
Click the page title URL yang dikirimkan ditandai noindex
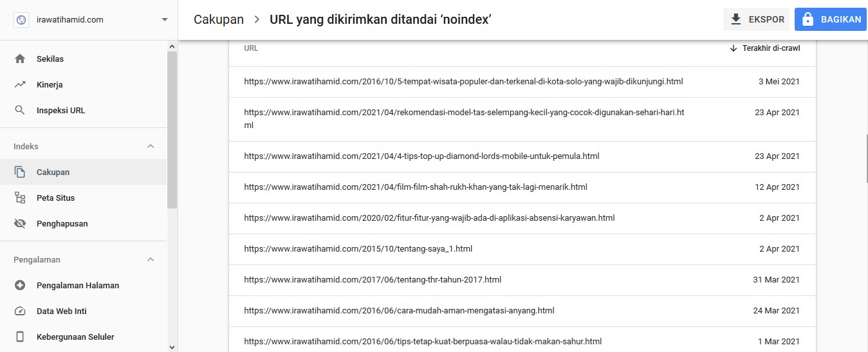pyautogui.click(x=381, y=19)
